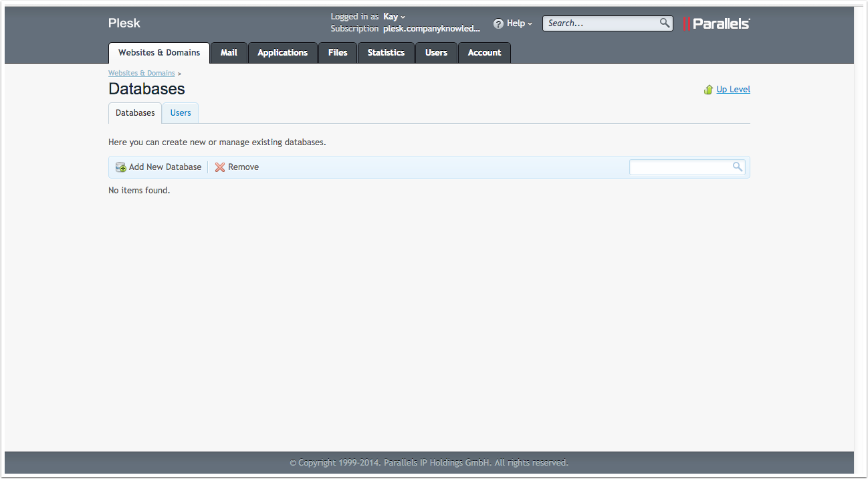Click the Add New Database icon
Image resolution: width=868 pixels, height=479 pixels.
[121, 167]
